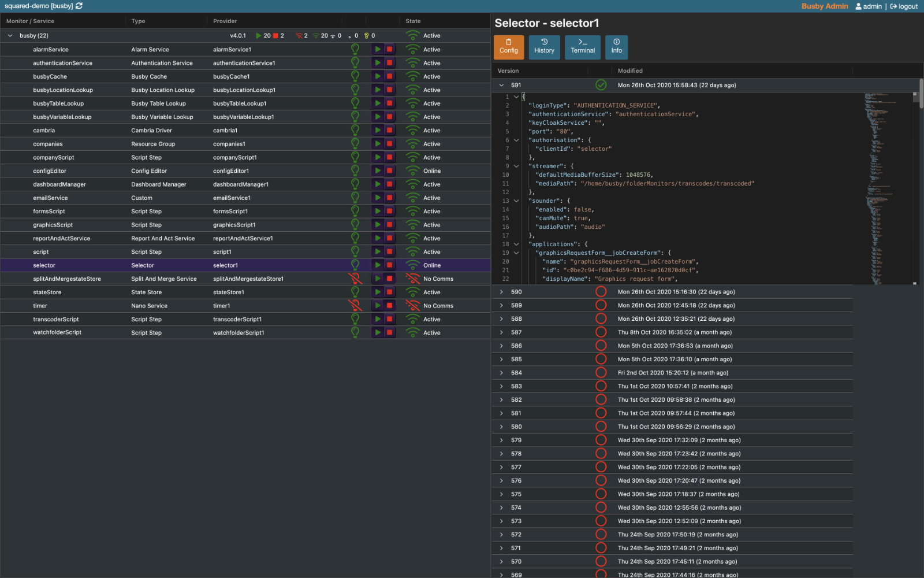
Task: Click the lightbulb icon for dashboardManager
Action: (355, 184)
